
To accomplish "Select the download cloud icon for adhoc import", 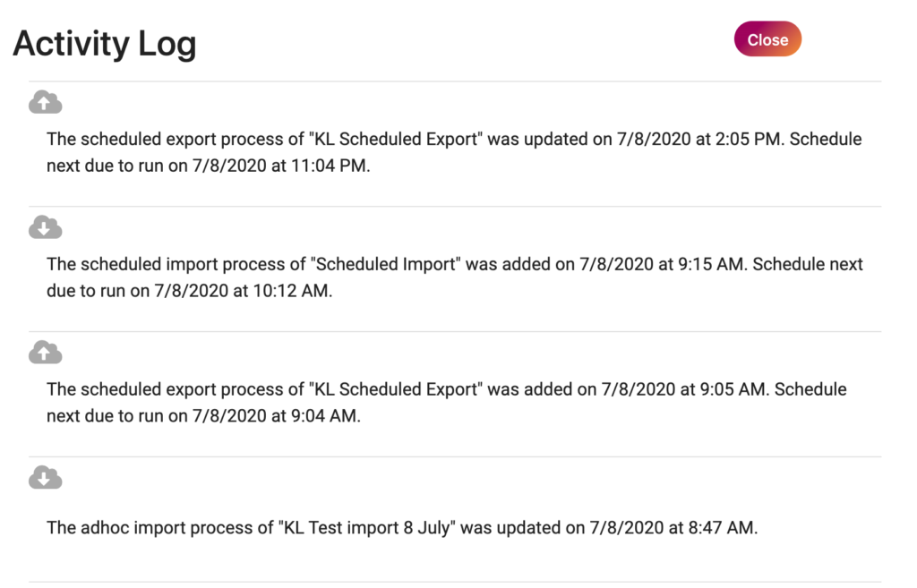I will click(x=45, y=477).
